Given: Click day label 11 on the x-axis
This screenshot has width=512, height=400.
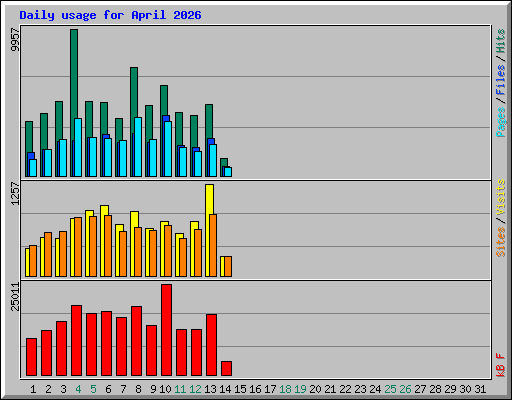Looking at the screenshot, I should coord(180,389).
